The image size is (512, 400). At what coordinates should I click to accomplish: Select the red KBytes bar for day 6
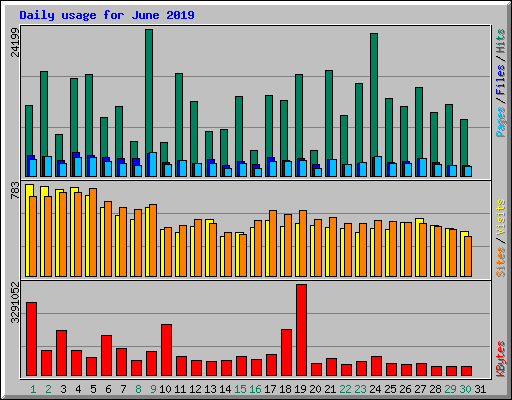[107, 356]
